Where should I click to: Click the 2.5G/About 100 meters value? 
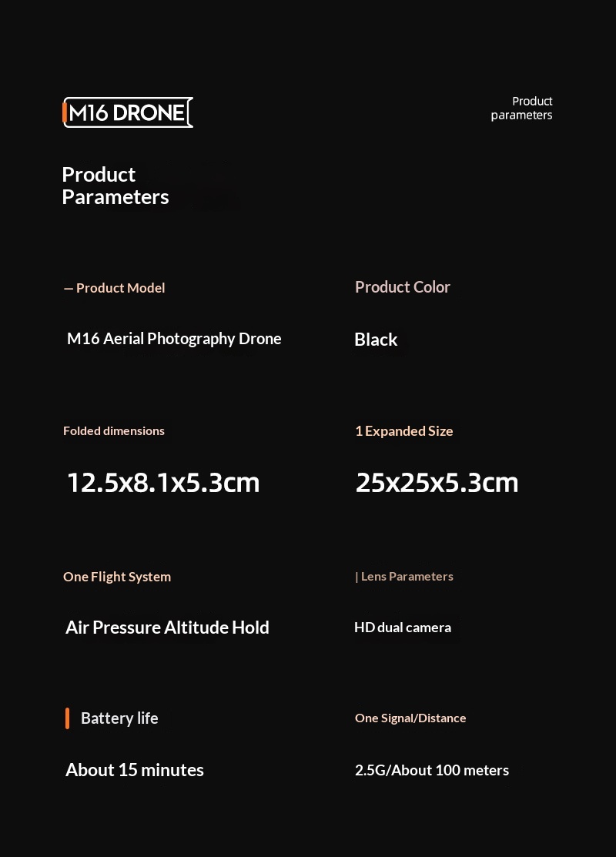[x=432, y=771]
